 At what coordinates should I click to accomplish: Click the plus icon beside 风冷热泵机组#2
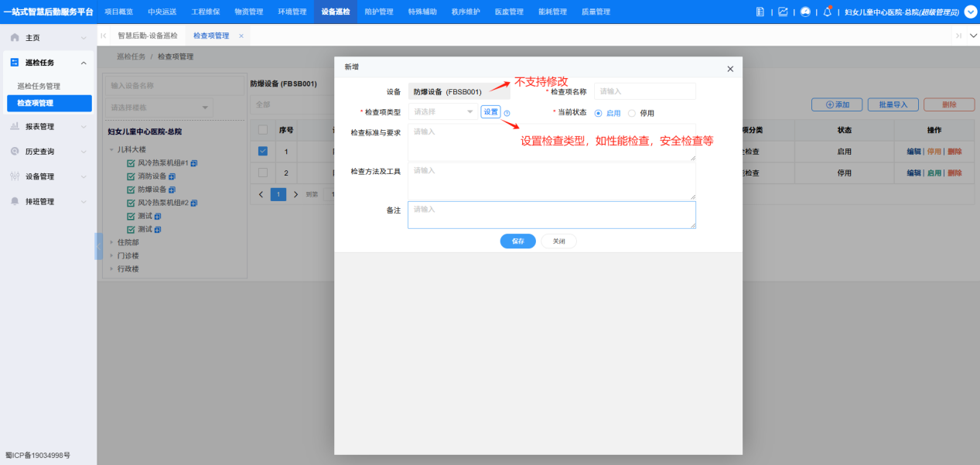click(x=194, y=203)
